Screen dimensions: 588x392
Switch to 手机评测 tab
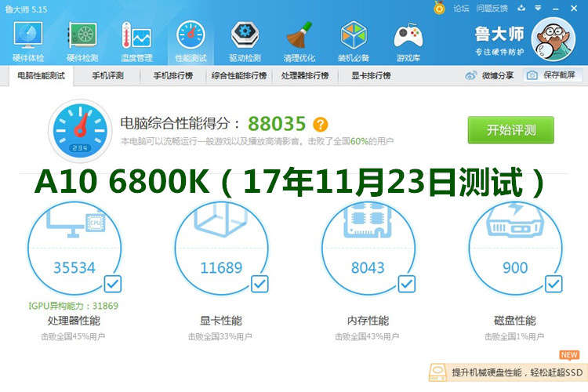pos(107,76)
